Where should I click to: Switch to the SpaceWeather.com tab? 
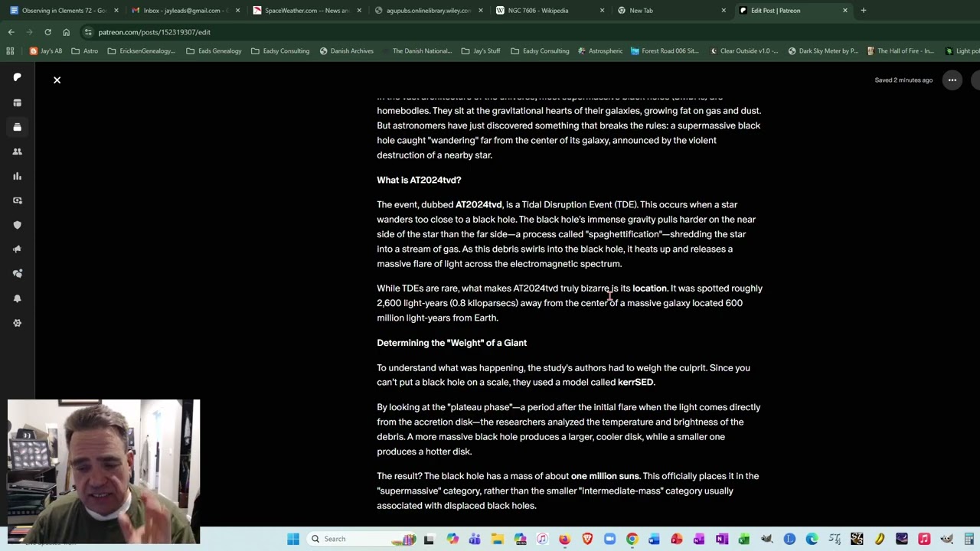tap(305, 11)
